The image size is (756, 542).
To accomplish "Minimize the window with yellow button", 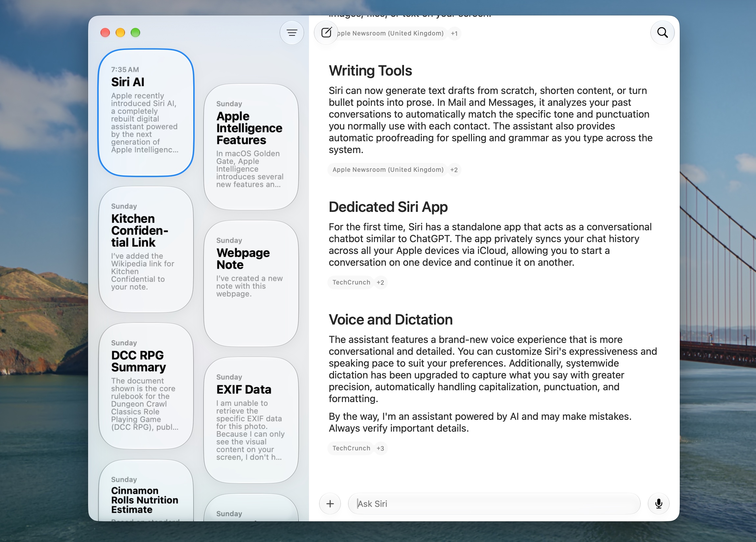I will [120, 33].
